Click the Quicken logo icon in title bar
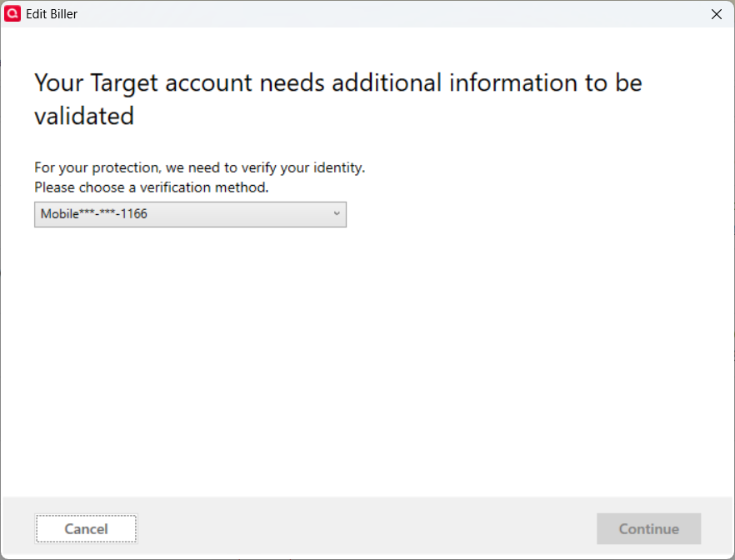Screen dimensions: 735x560 12,13
